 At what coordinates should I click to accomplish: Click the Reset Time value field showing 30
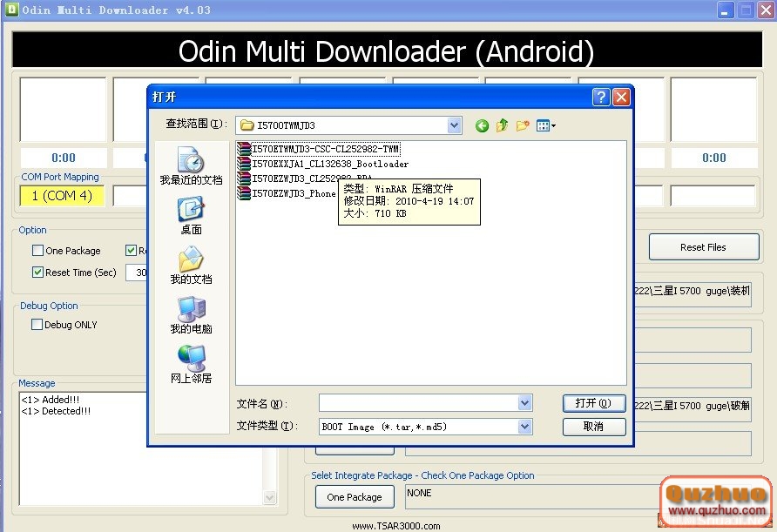(138, 273)
